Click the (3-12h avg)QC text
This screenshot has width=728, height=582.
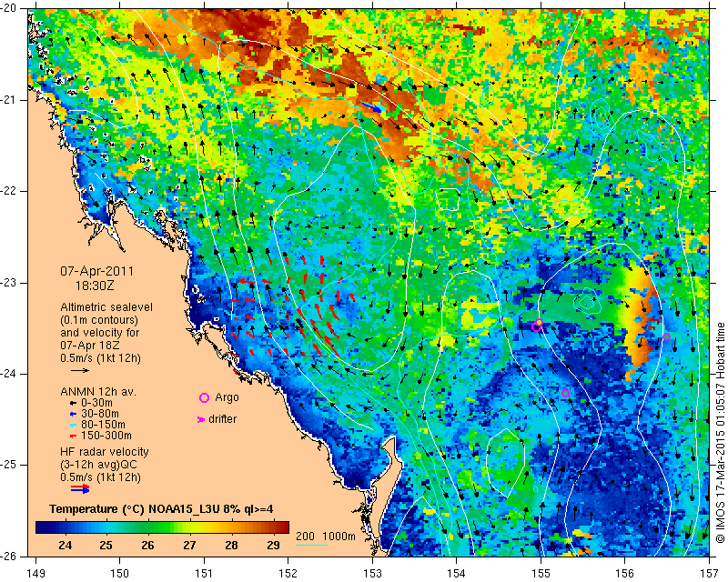click(98, 464)
